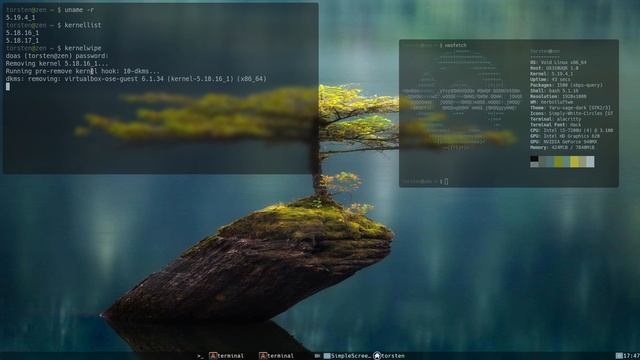Click the yellow swatch in neofetch color palette
This screenshot has width=640, height=360.
click(x=574, y=162)
